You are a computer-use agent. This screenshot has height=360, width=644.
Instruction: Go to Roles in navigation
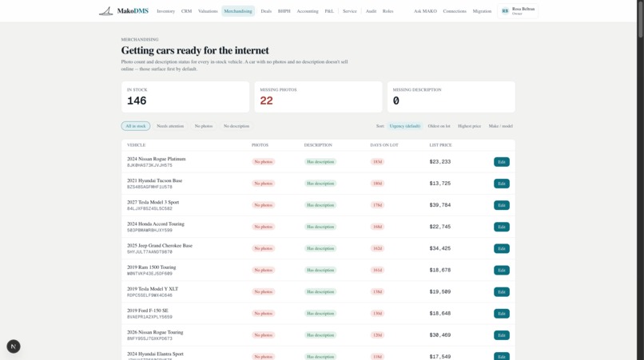click(388, 11)
